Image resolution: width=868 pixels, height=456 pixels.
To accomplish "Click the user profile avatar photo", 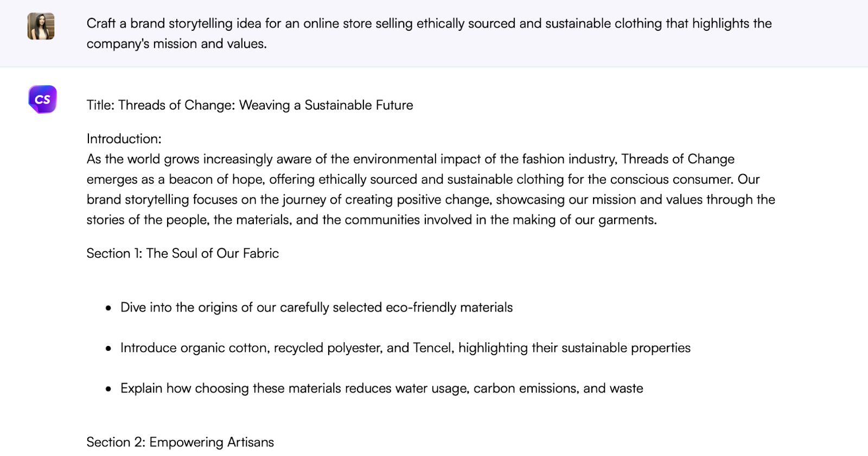I will 41,26.
